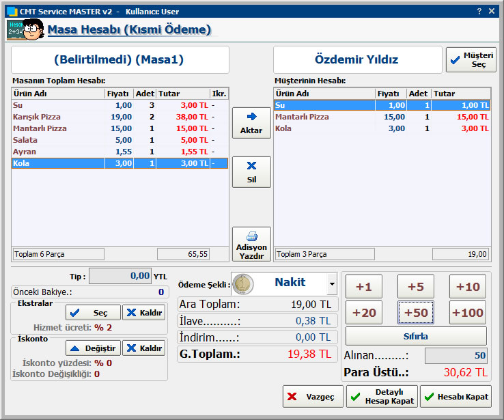504x420 pixels.
Task: Remove discount with the İskonto Kaldır button
Action: coord(143,348)
